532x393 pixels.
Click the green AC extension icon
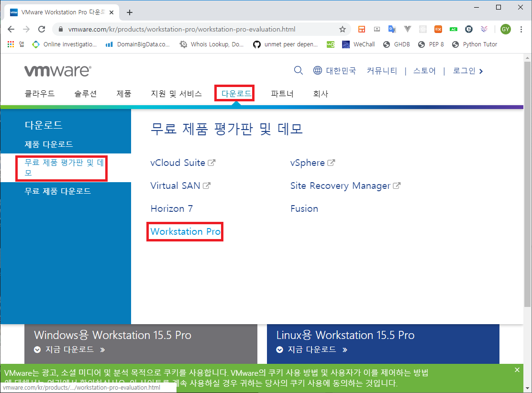(453, 29)
